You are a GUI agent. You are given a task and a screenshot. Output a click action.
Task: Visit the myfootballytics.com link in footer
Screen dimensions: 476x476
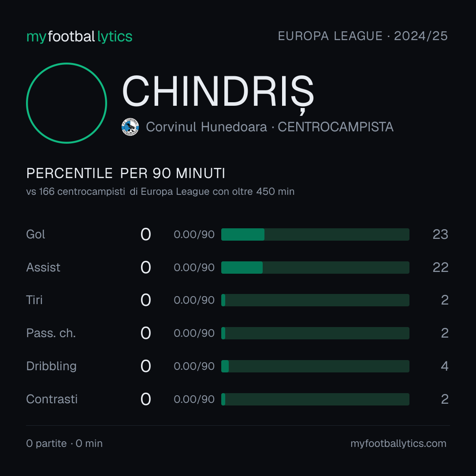click(x=398, y=443)
